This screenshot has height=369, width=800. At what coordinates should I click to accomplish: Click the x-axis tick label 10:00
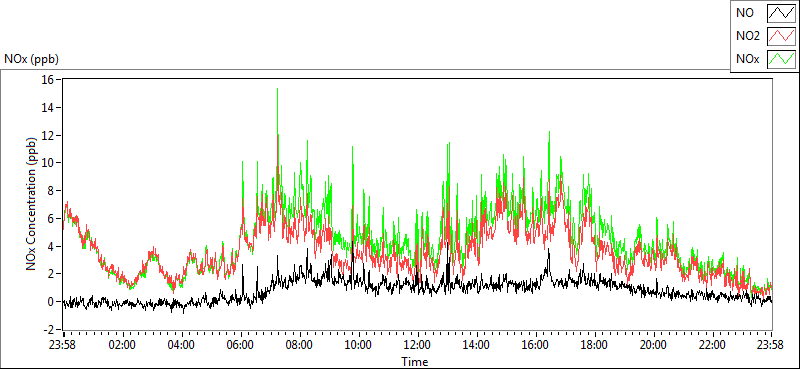coord(359,345)
